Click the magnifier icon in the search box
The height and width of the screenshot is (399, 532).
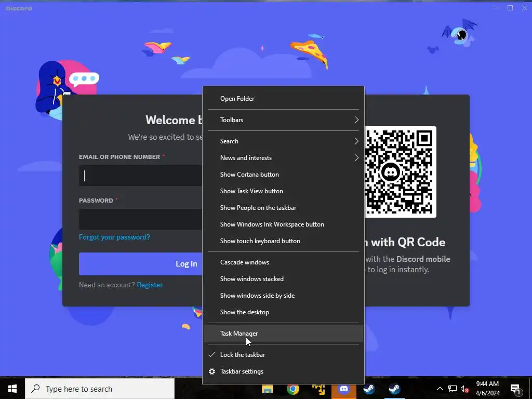coord(35,389)
